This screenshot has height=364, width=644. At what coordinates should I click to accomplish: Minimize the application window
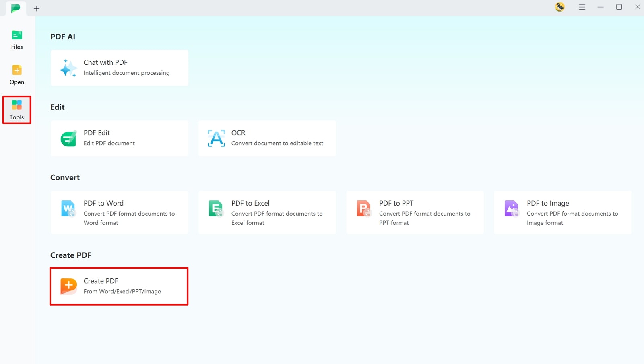(x=601, y=7)
